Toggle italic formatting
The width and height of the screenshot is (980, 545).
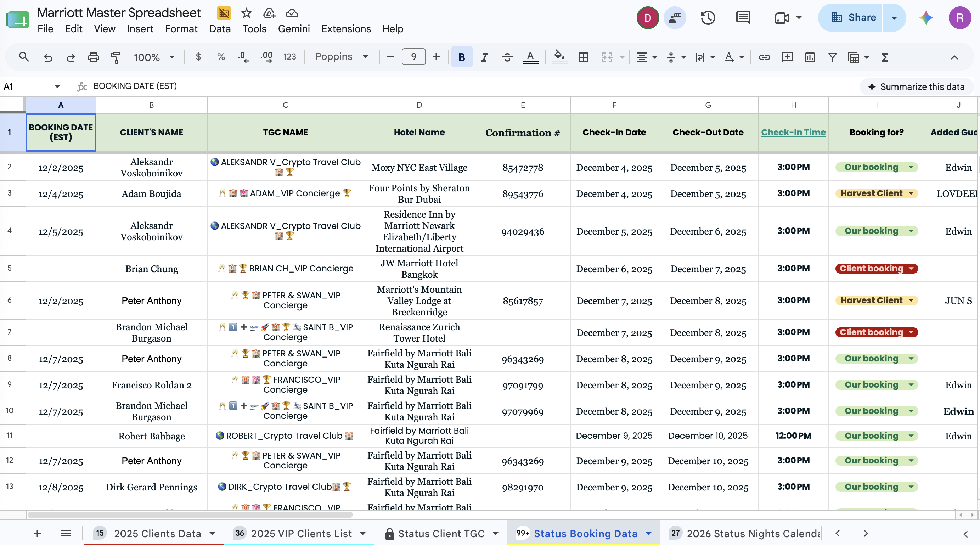coord(484,57)
